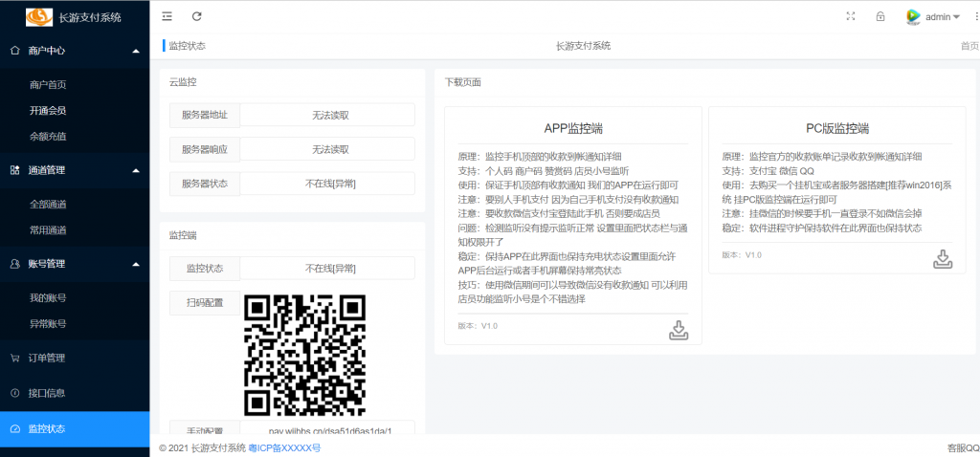Click the APP监控端 card title
This screenshot has height=457, width=980.
pos(573,129)
